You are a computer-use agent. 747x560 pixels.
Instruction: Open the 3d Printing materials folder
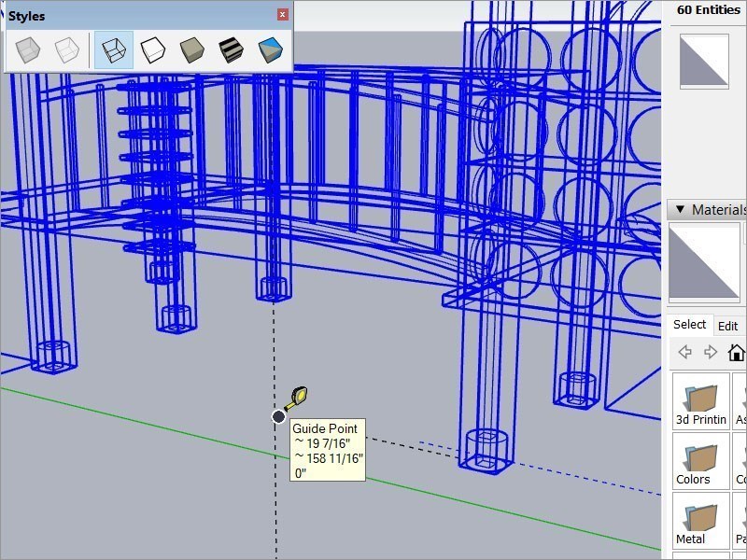(x=701, y=400)
